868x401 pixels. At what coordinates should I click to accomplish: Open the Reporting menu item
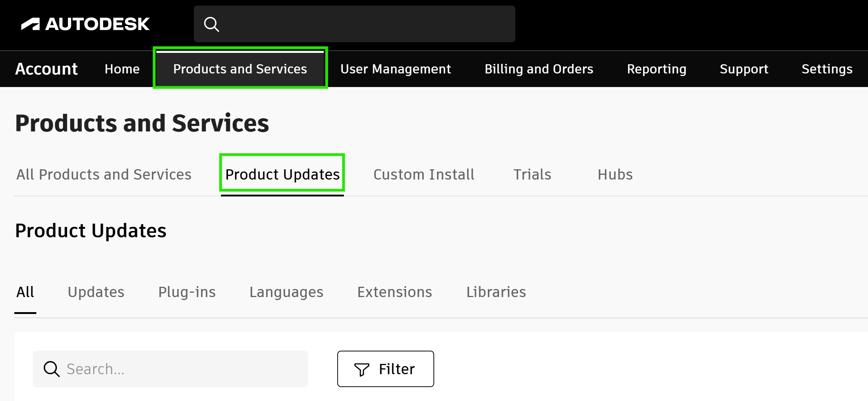(x=656, y=69)
